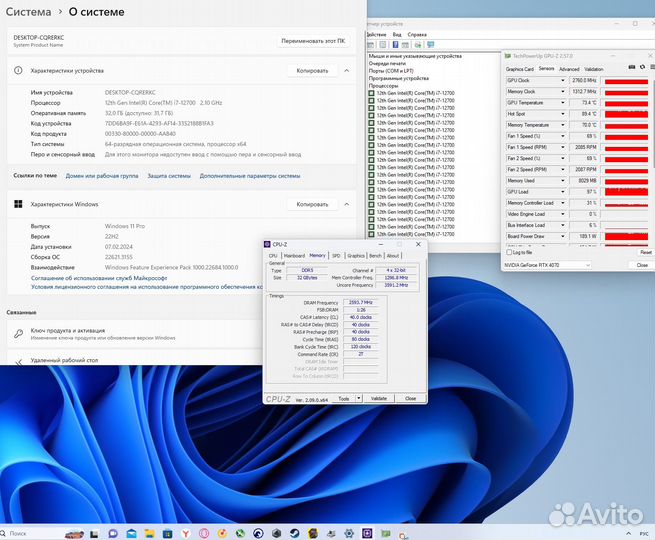This screenshot has width=655, height=540.
Task: Open the Защита системы link
Action: [x=169, y=176]
